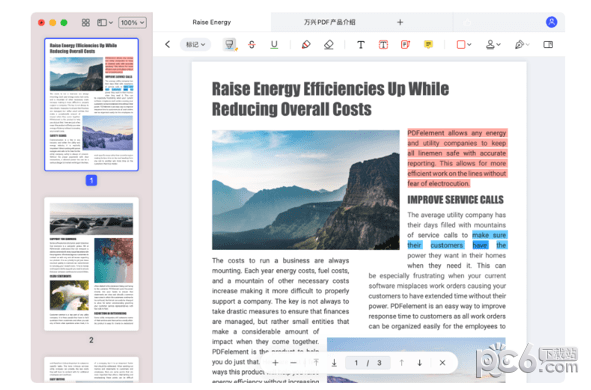Select the eraser tool

329,44
